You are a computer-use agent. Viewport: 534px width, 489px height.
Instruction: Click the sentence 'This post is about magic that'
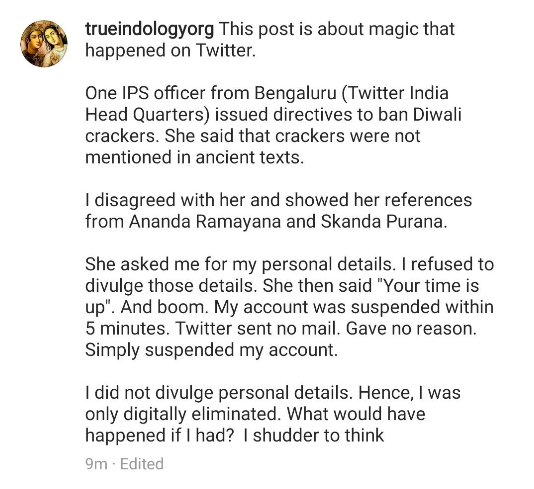[336, 29]
